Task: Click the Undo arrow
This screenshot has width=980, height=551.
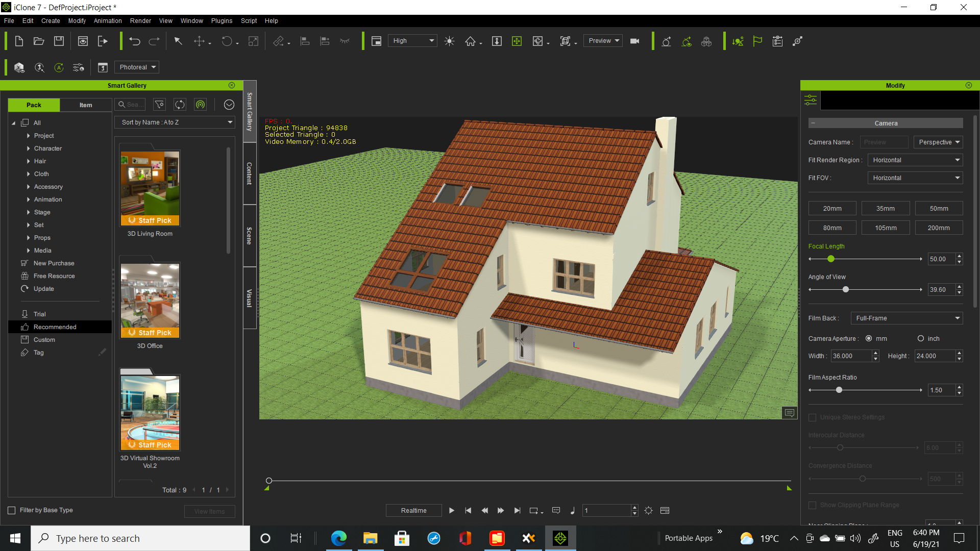Action: click(x=135, y=41)
